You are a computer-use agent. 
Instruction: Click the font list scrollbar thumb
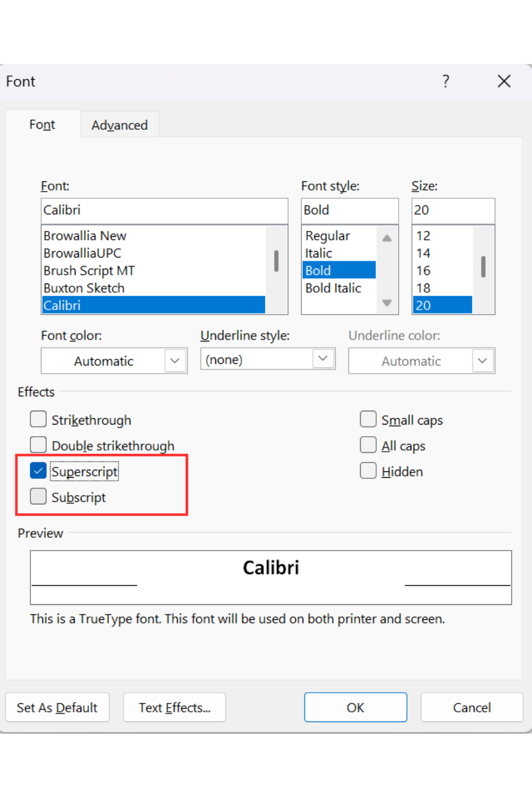point(277,261)
